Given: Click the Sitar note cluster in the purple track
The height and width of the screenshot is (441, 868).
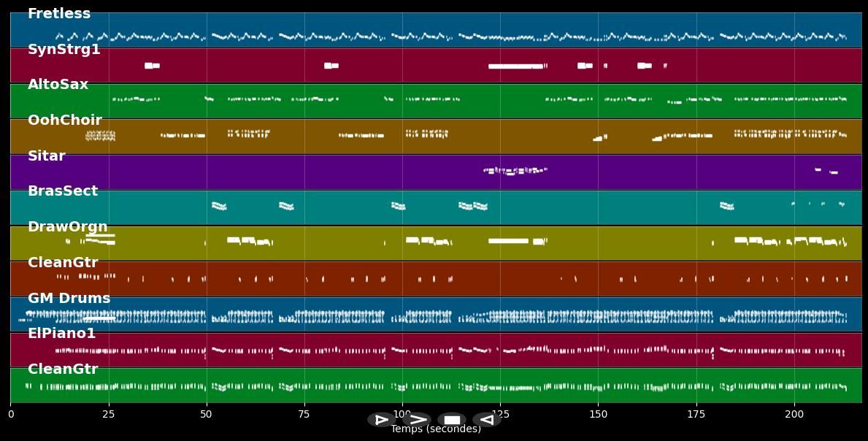Looking at the screenshot, I should [515, 171].
